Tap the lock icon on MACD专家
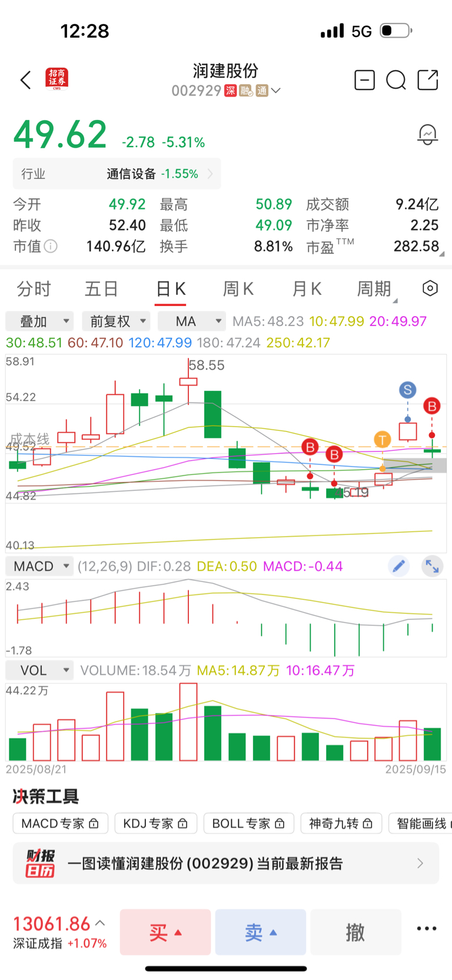Screen dimensions: 452x980 94,823
